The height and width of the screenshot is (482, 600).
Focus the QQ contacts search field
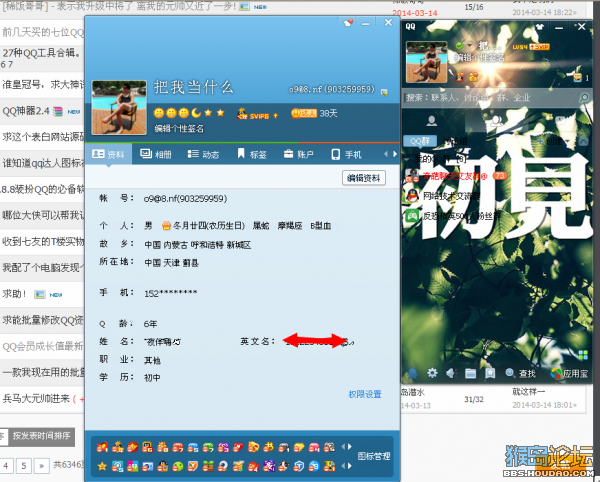pyautogui.click(x=491, y=98)
